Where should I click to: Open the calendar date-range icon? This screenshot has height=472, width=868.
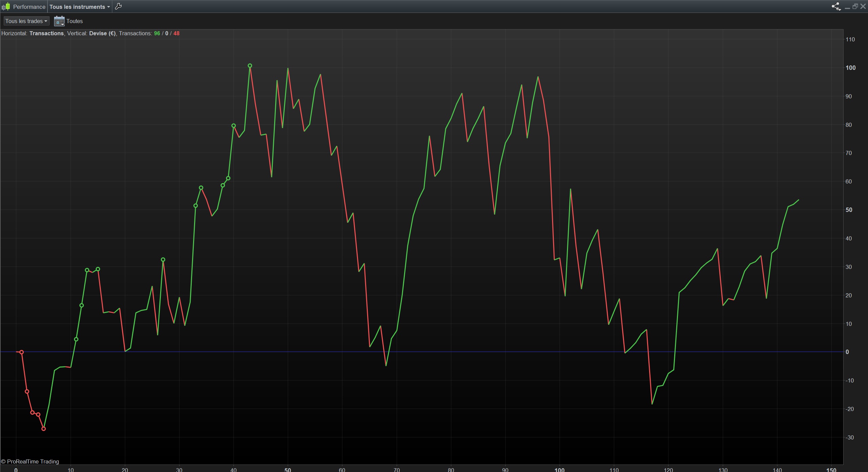[x=59, y=21]
